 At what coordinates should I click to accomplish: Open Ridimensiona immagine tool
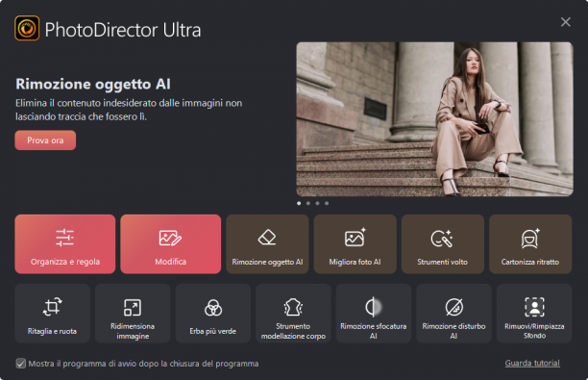(x=133, y=314)
